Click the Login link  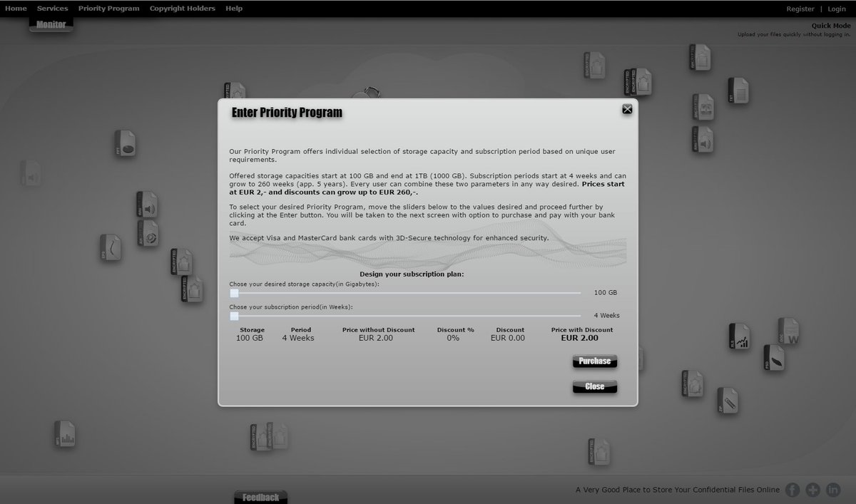tap(837, 9)
